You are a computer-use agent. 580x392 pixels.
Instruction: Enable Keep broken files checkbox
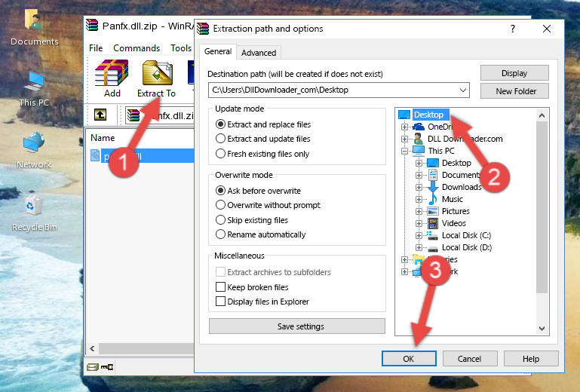[x=220, y=287]
